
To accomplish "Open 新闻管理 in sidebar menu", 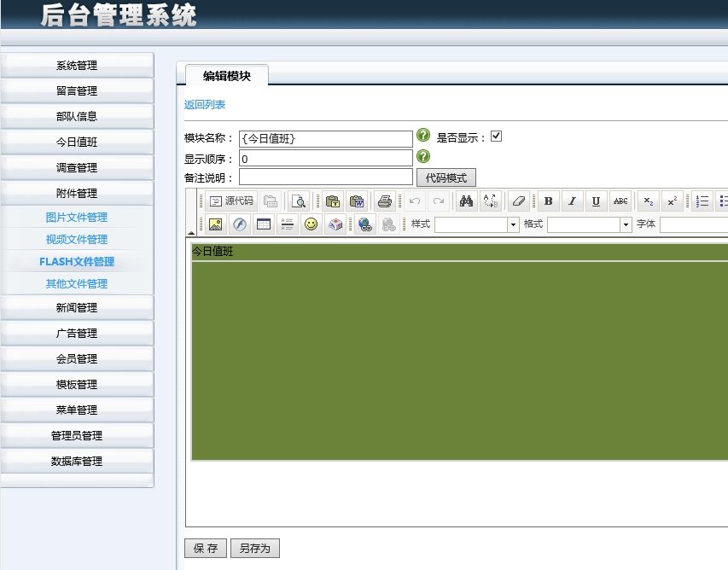I will coord(77,307).
